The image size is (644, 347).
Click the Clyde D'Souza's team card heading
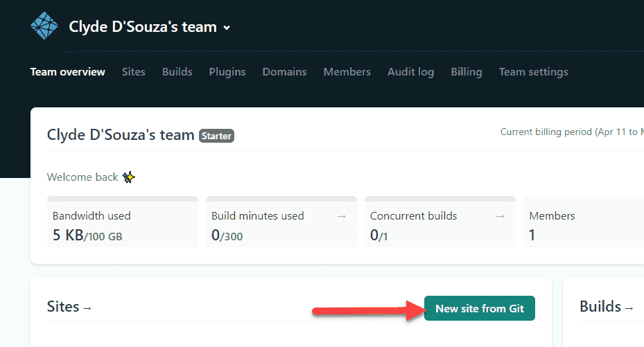point(121,135)
